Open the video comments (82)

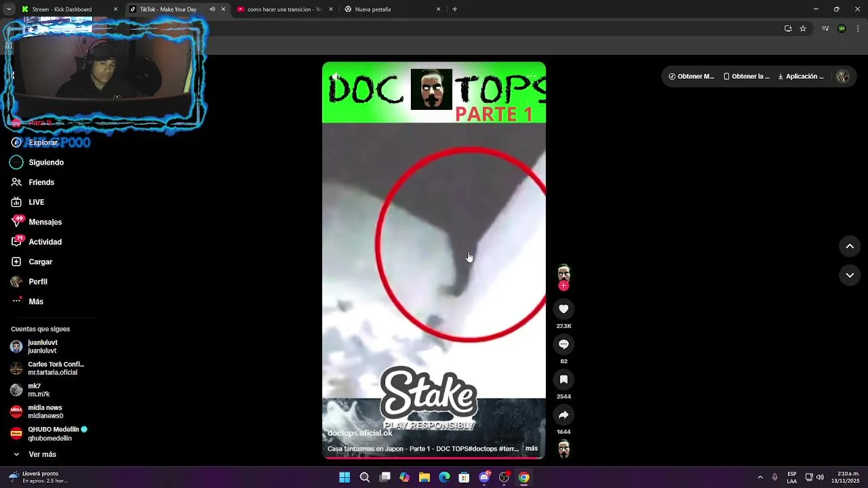tap(564, 344)
